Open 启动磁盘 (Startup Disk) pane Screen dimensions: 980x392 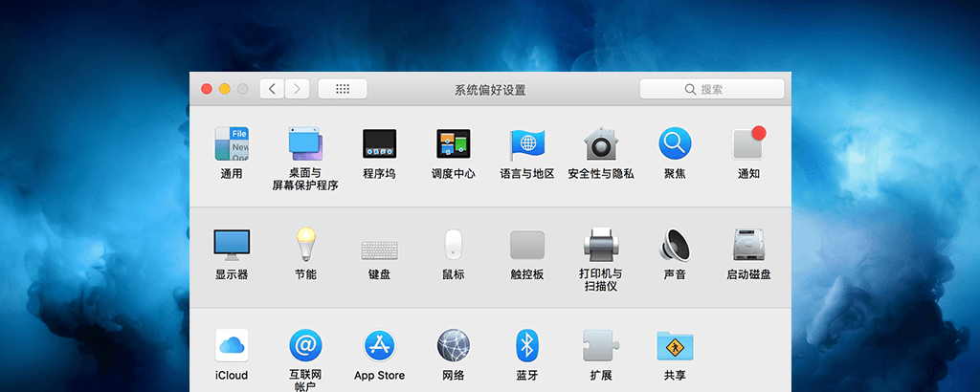pyautogui.click(x=748, y=245)
